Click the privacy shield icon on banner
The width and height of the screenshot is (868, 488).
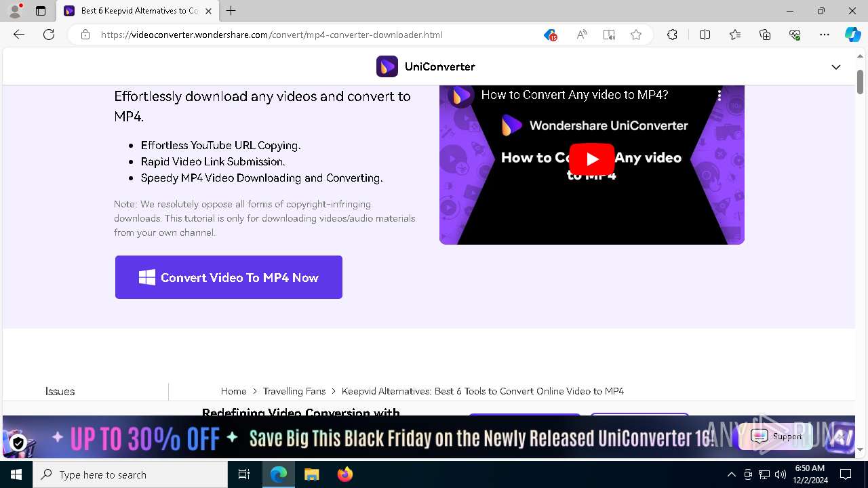point(18,443)
